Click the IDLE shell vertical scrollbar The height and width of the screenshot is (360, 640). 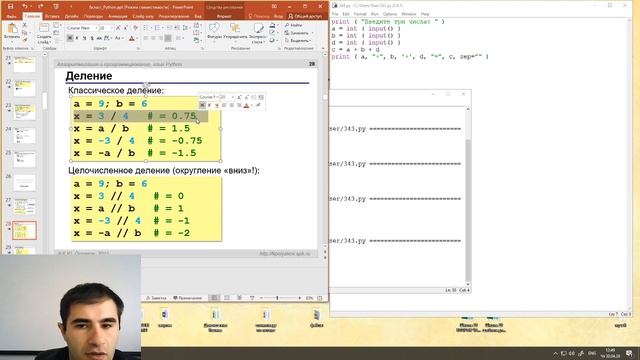(x=468, y=196)
